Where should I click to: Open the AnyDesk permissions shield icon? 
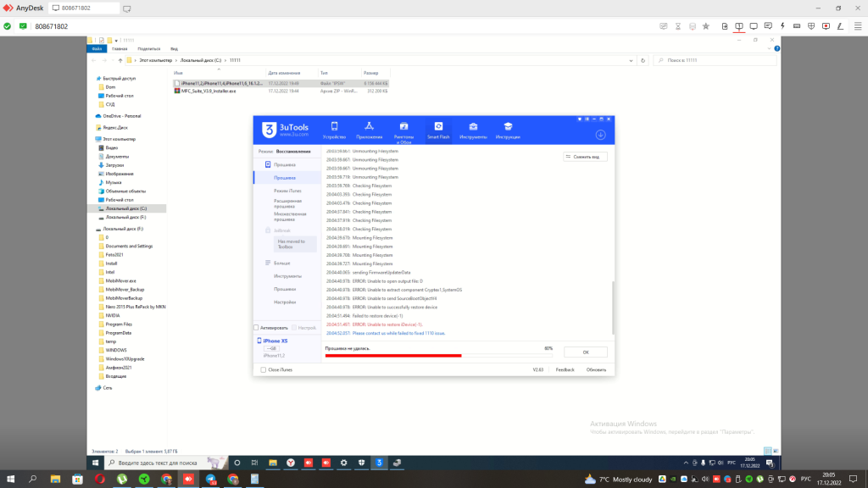point(811,26)
